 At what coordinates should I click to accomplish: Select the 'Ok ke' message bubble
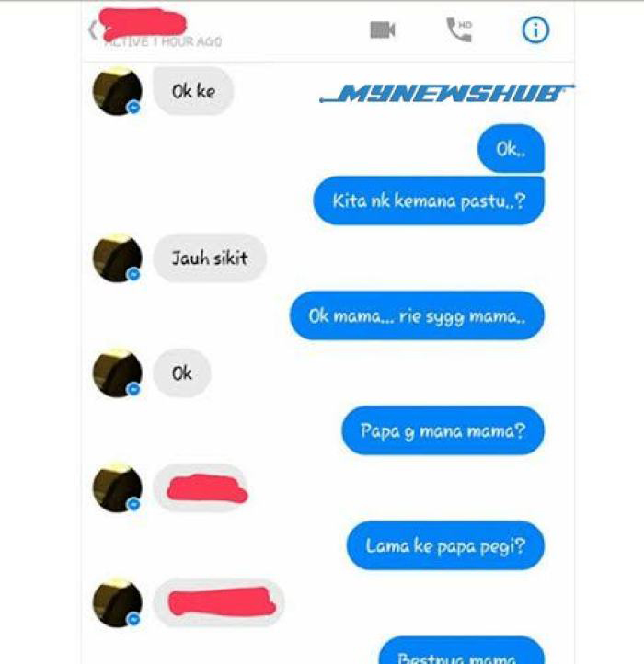193,91
